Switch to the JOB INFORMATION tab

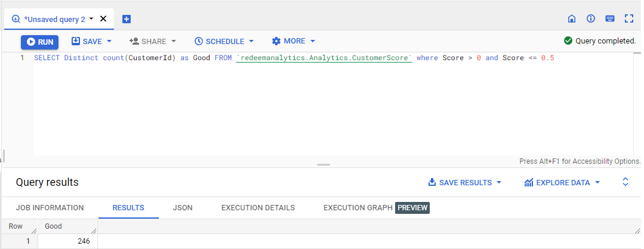pos(50,207)
